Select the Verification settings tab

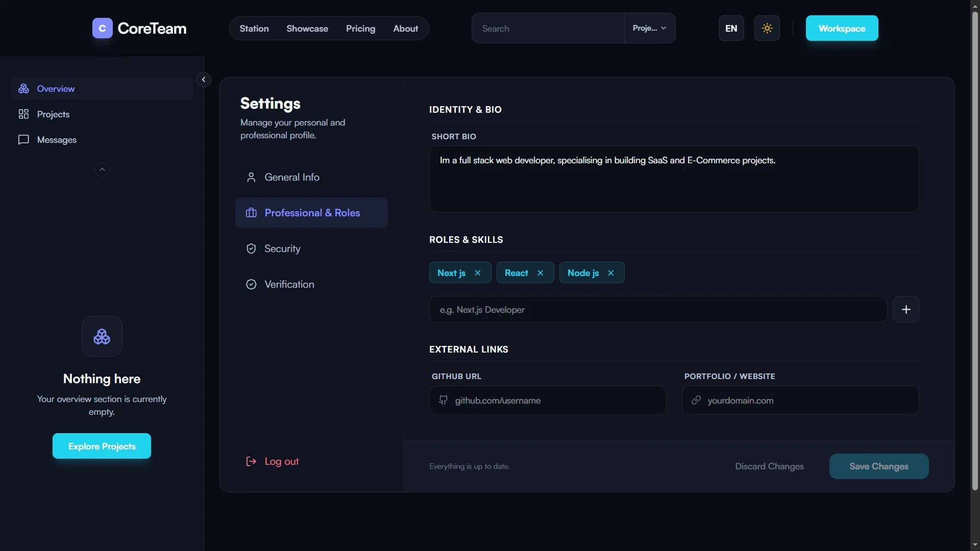(311, 284)
